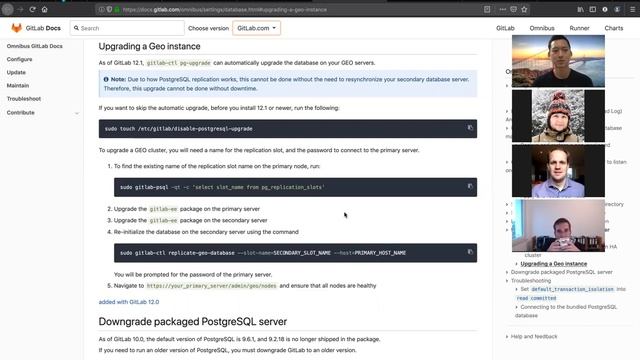Click the GitLab Docs title text
640x360 pixels.
coord(43,28)
